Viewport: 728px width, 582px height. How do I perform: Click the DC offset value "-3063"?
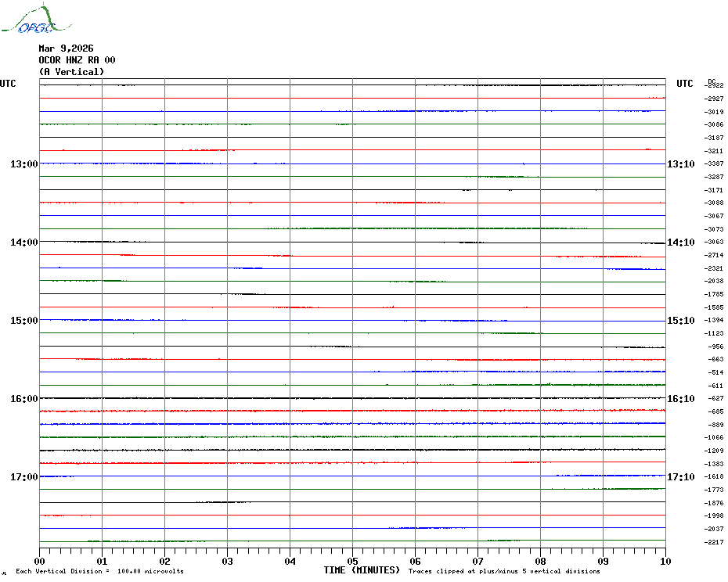714,242
